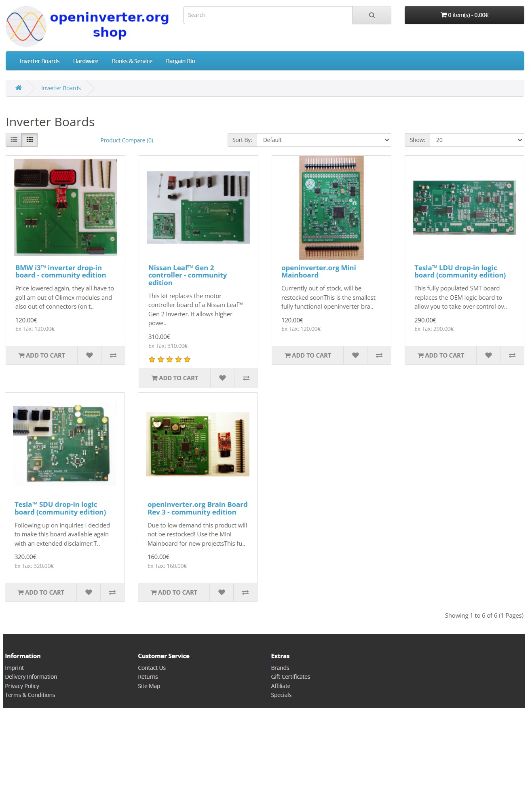The height and width of the screenshot is (809, 532).
Task: Add BMW i3 inverter board to cart
Action: click(42, 356)
